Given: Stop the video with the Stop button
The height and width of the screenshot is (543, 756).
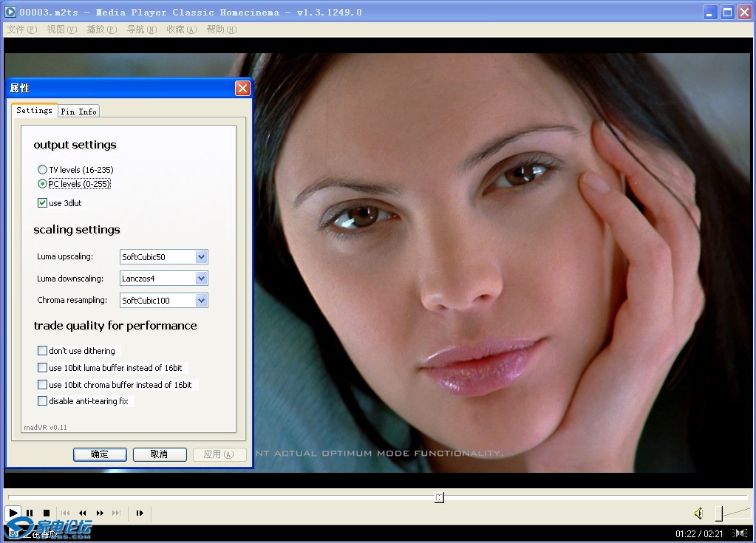Looking at the screenshot, I should [x=46, y=513].
